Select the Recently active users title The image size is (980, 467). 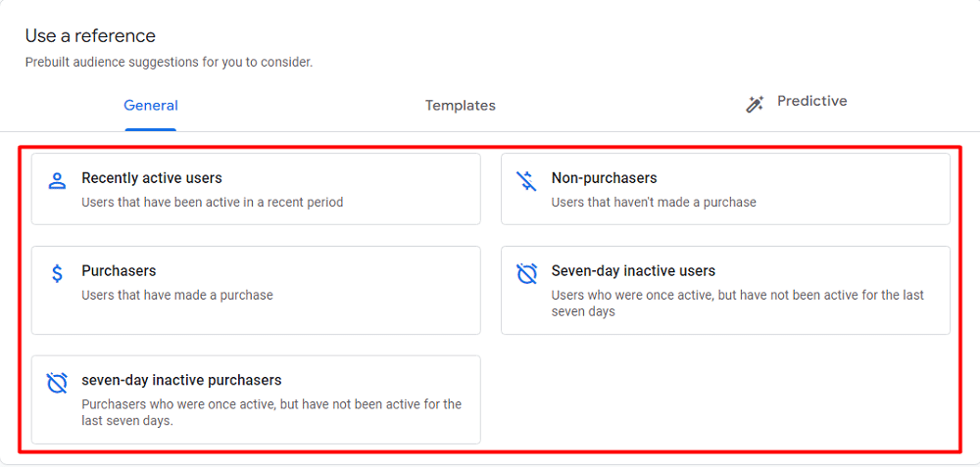(x=152, y=178)
